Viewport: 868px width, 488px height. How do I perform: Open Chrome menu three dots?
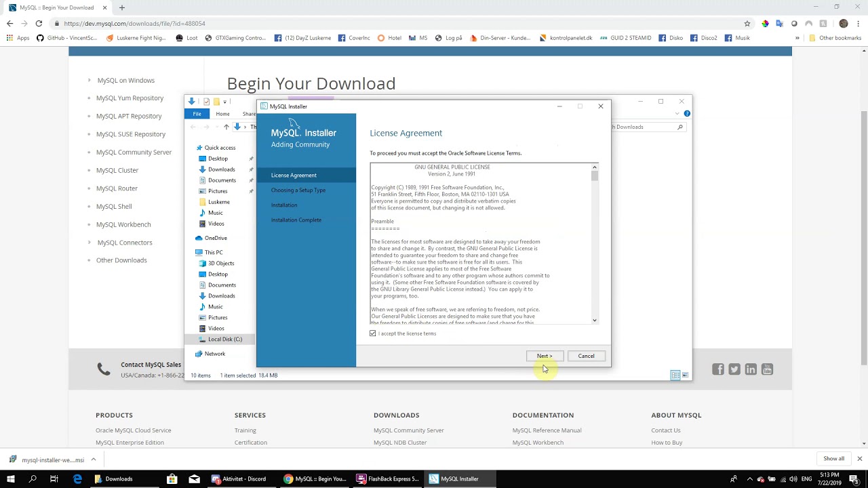click(859, 23)
